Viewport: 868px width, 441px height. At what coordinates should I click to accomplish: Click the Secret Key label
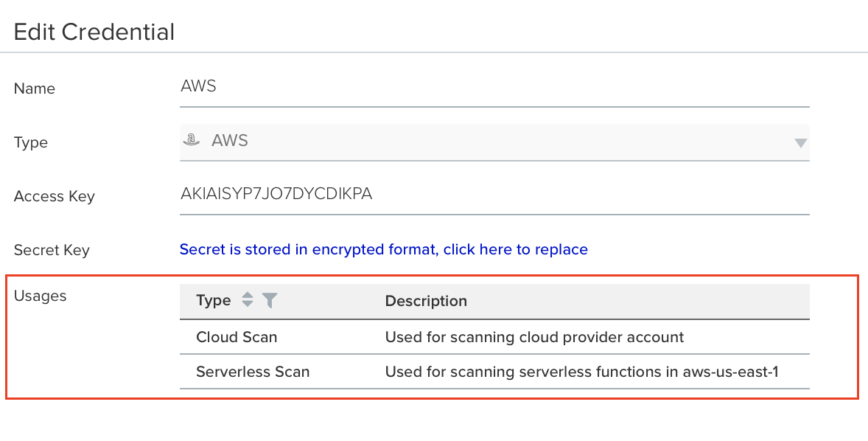point(52,251)
